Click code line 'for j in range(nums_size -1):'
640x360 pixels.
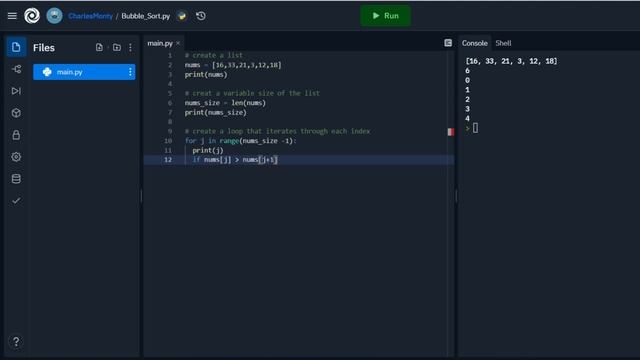click(240, 141)
